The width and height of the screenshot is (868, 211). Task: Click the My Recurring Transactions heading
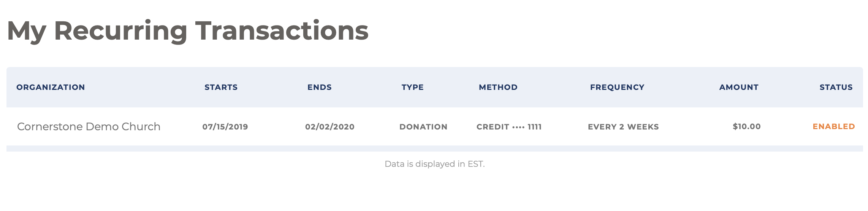coord(188,31)
